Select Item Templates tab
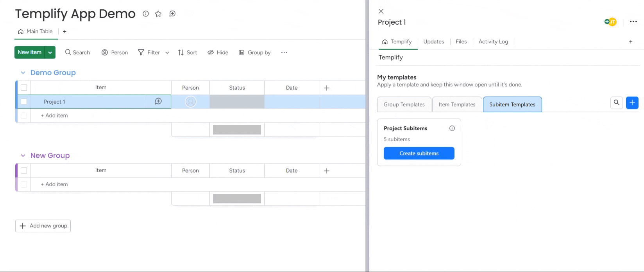Image resolution: width=644 pixels, height=272 pixels. (x=457, y=104)
